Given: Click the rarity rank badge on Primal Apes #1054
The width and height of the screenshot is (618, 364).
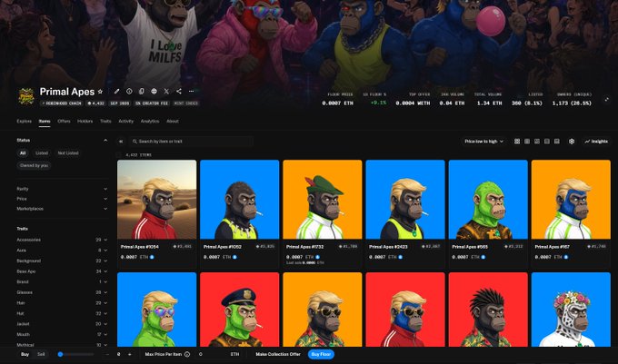Looking at the screenshot, I should click(x=183, y=247).
